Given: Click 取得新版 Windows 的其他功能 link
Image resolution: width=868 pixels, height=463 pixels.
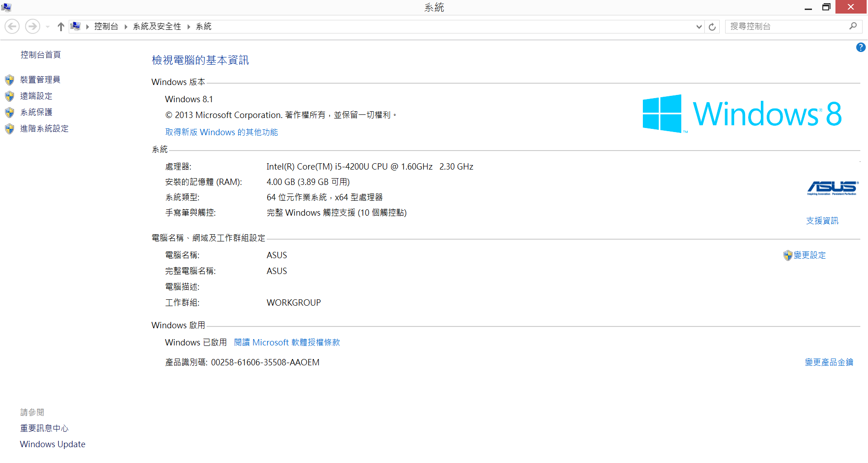Looking at the screenshot, I should pyautogui.click(x=222, y=132).
